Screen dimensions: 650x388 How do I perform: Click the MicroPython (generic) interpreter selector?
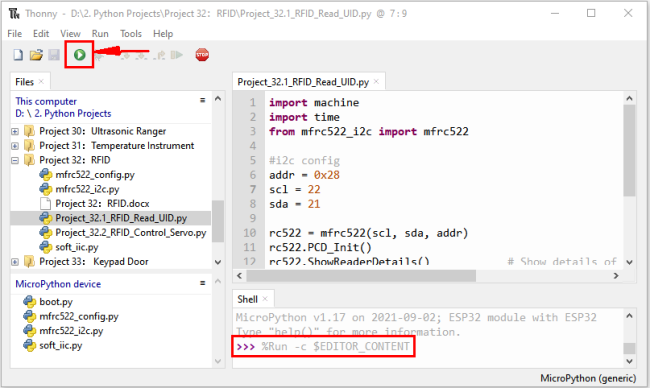click(x=588, y=378)
